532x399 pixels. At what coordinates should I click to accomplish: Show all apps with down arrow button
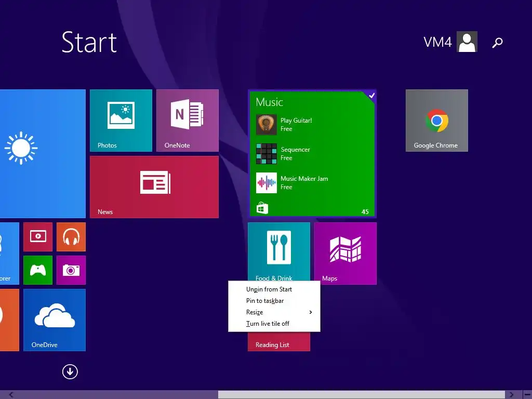click(70, 372)
